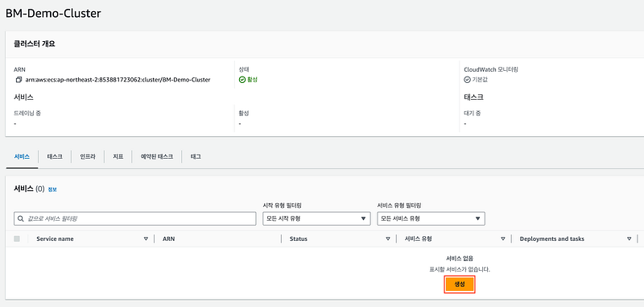The height and width of the screenshot is (307, 644).
Task: Switch to the 태스크 tab
Action: 55,156
